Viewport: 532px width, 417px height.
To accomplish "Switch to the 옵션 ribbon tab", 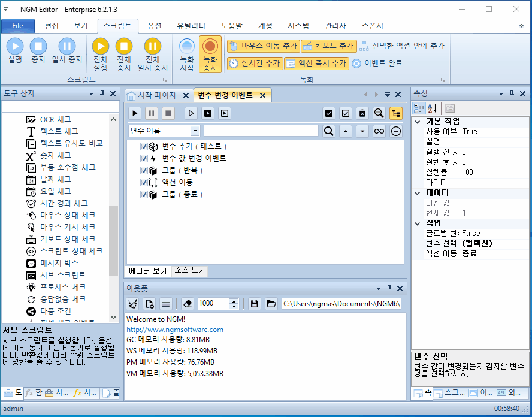I will pos(155,26).
